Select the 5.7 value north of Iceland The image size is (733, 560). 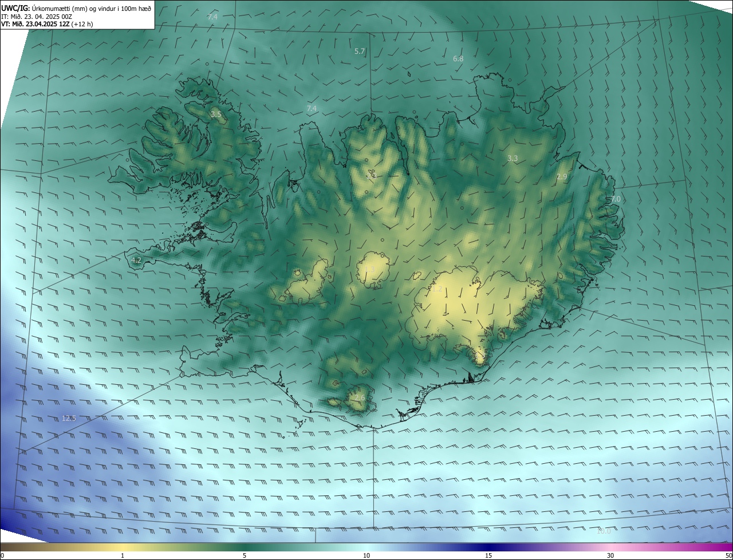tap(360, 52)
